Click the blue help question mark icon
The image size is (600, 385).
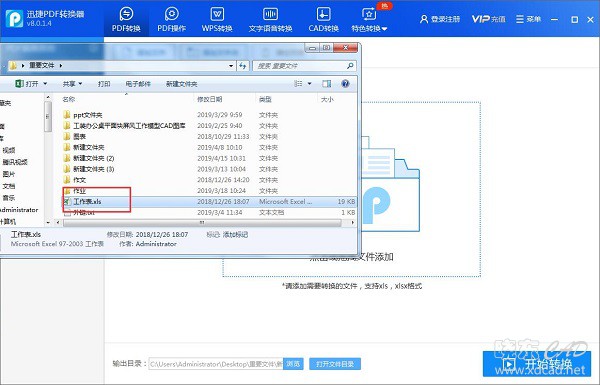(x=345, y=83)
